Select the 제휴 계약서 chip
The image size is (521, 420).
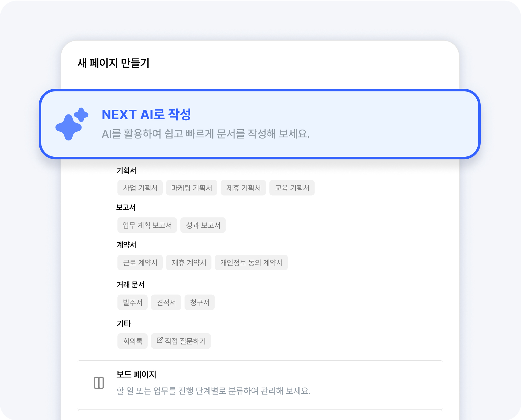click(189, 262)
